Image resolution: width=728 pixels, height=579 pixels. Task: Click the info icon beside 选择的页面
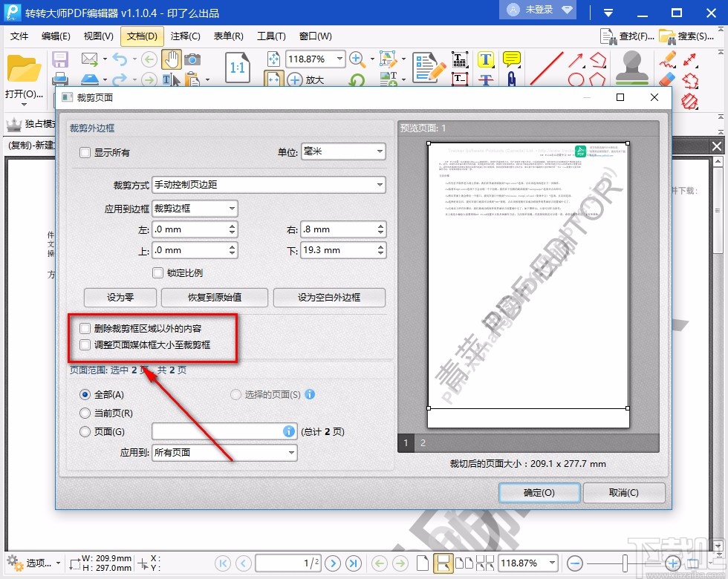[x=310, y=394]
